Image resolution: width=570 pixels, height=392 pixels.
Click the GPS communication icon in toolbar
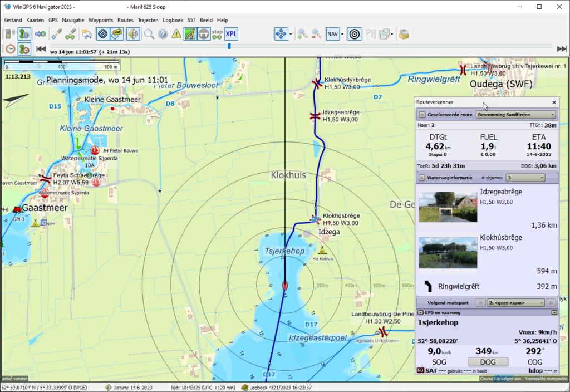[10, 34]
